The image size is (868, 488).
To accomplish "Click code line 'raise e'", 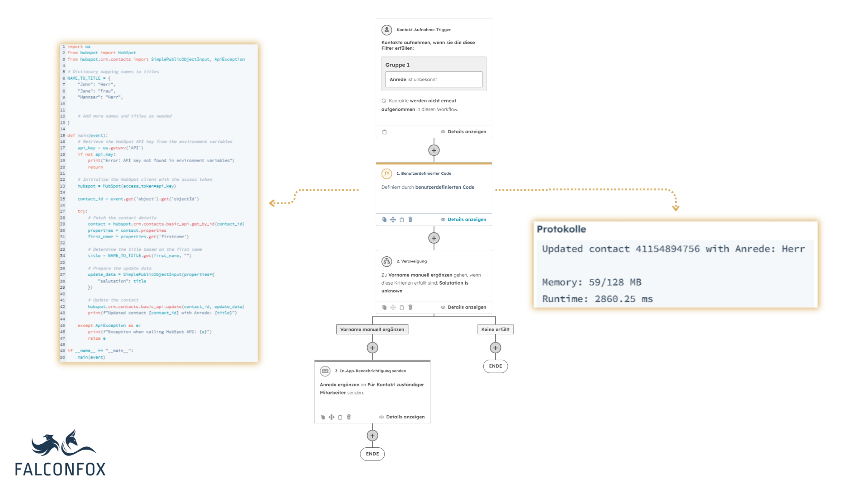I will pyautogui.click(x=97, y=338).
